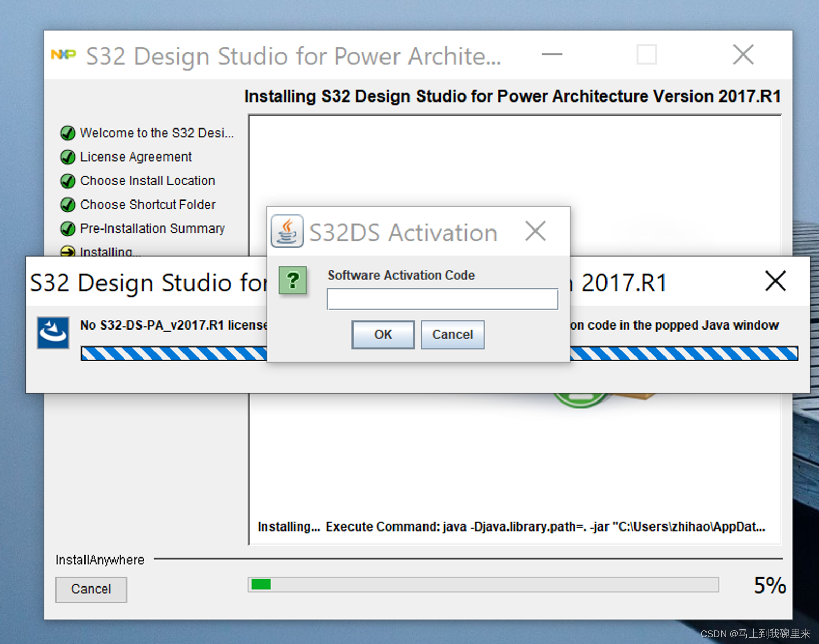Click the Installing... step text

110,252
